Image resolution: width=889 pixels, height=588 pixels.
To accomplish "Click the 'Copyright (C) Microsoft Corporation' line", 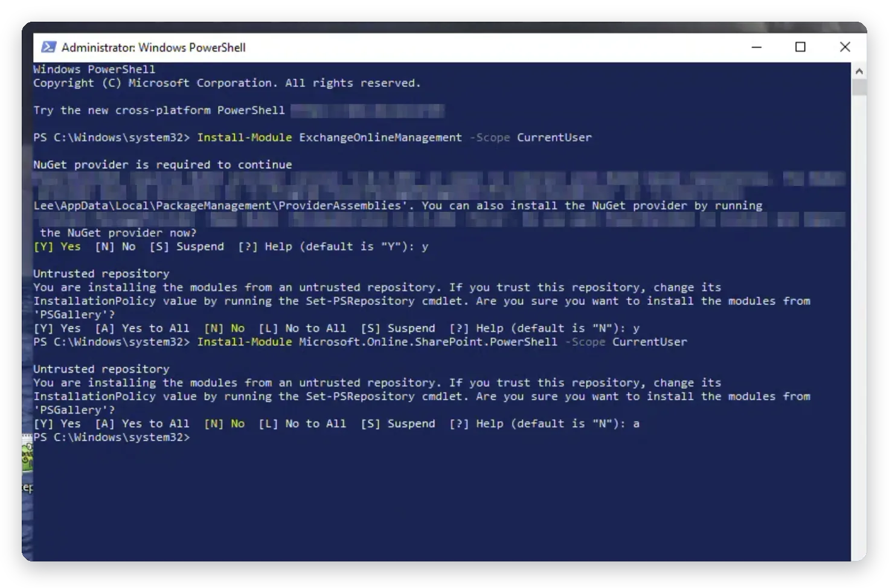I will point(226,83).
